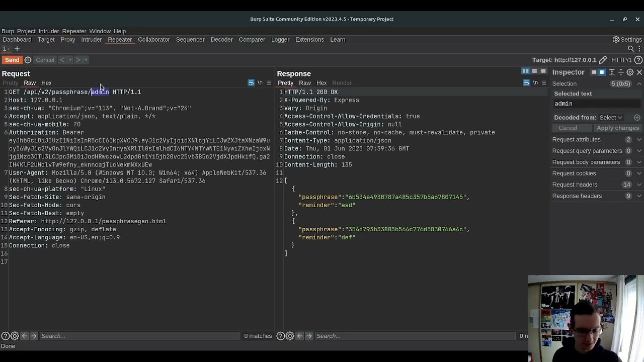Focus the Request search field
This screenshot has height=362, width=644.
tap(140, 336)
